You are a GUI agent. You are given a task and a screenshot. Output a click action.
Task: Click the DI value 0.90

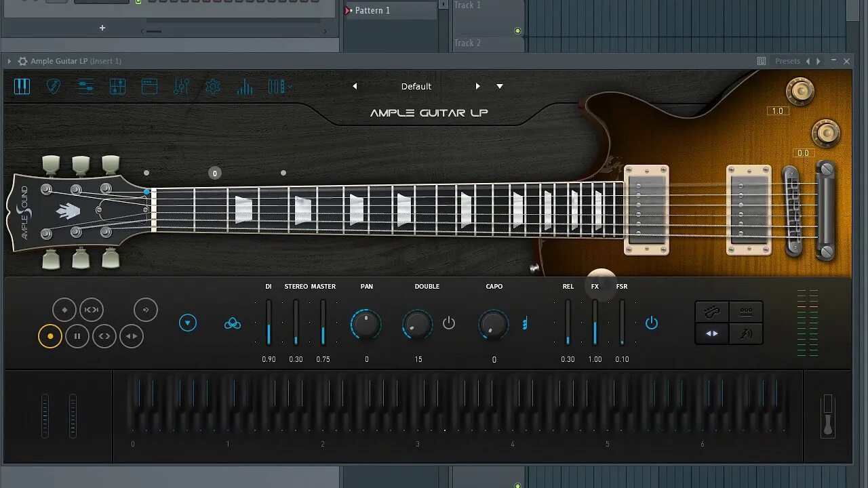coord(269,359)
